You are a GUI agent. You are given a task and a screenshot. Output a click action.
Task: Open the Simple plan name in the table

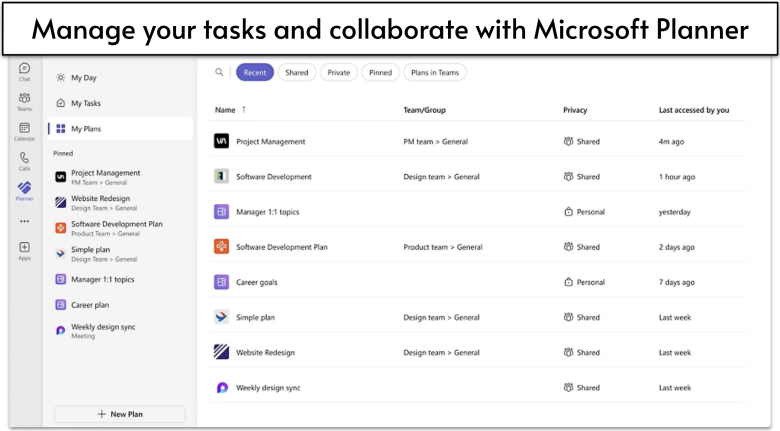(255, 317)
